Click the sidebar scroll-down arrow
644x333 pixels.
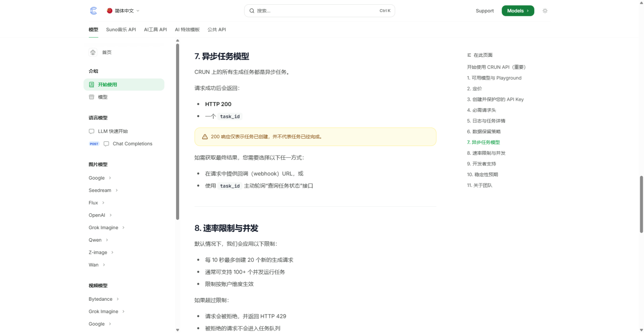click(x=178, y=330)
